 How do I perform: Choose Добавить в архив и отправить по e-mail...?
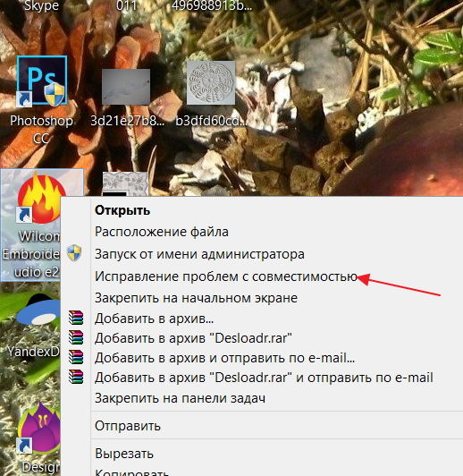pyautogui.click(x=224, y=358)
